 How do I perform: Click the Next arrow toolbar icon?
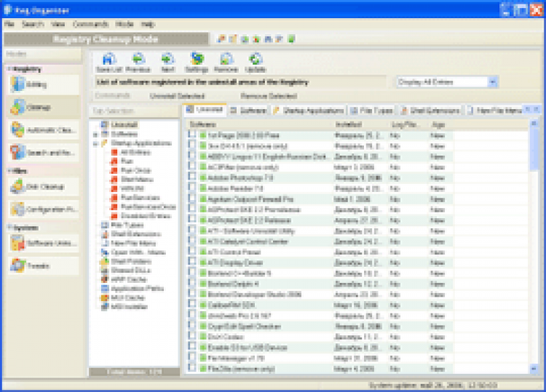(x=167, y=63)
